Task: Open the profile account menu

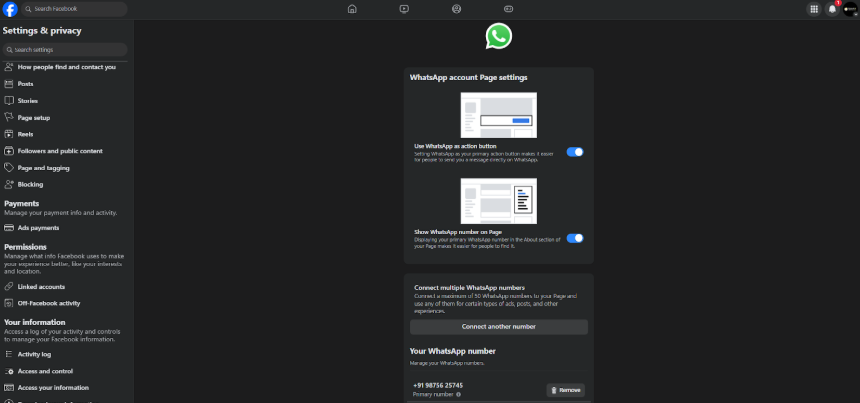Action: tap(850, 9)
